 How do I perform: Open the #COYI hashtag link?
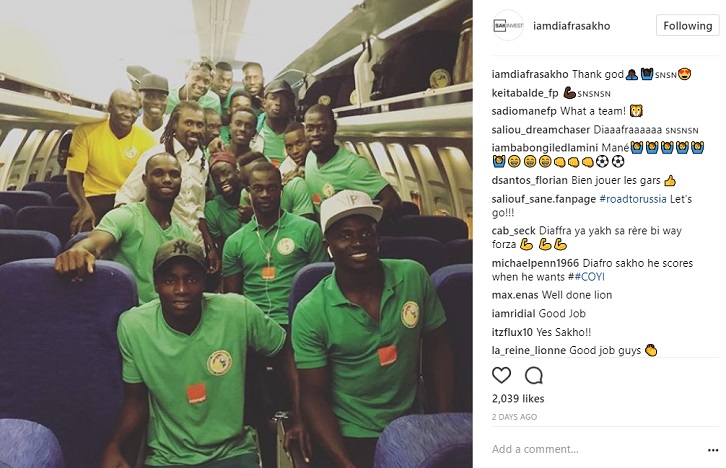pyautogui.click(x=589, y=277)
